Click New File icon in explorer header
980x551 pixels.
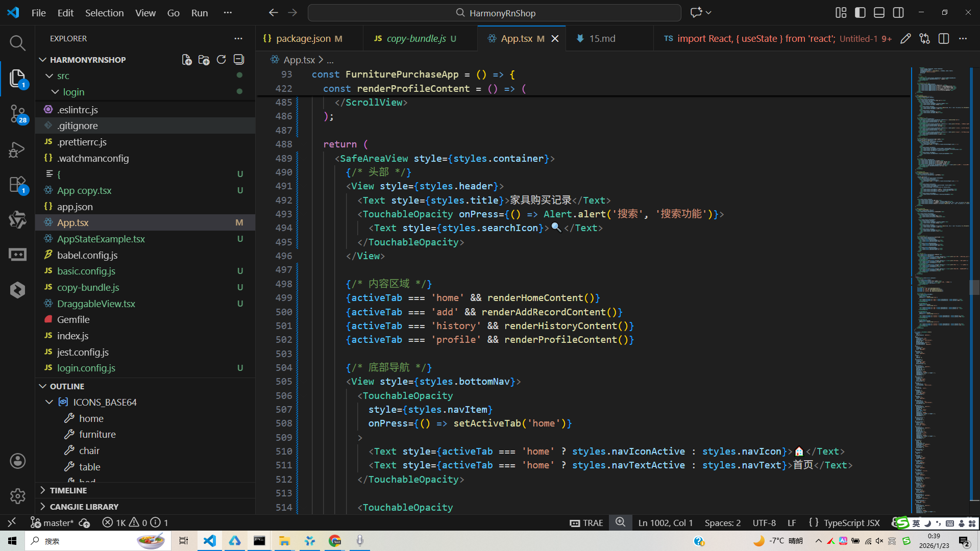pos(187,60)
